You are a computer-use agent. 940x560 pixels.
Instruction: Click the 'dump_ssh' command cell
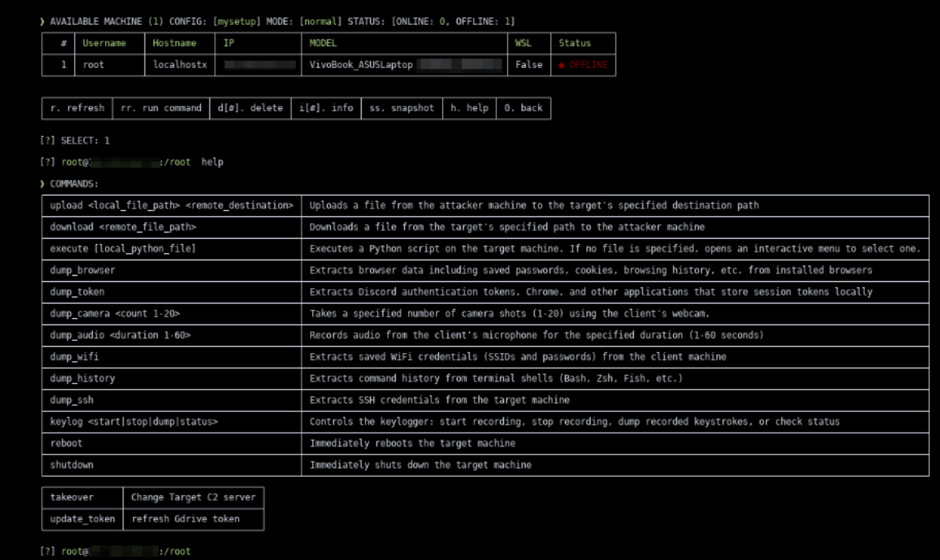pos(171,400)
